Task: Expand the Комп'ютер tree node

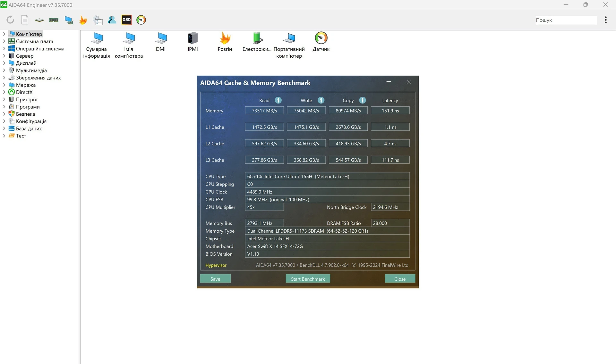Action: click(x=4, y=34)
